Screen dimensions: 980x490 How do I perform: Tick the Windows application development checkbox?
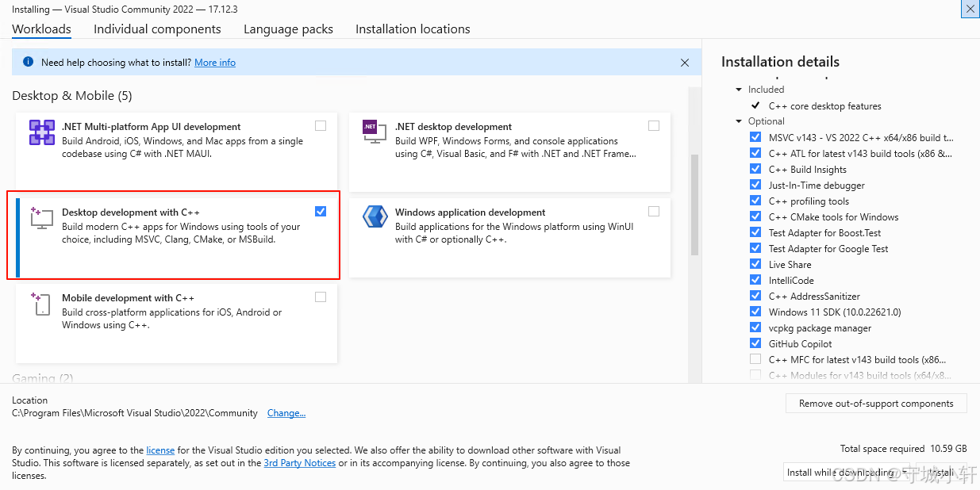click(x=654, y=211)
